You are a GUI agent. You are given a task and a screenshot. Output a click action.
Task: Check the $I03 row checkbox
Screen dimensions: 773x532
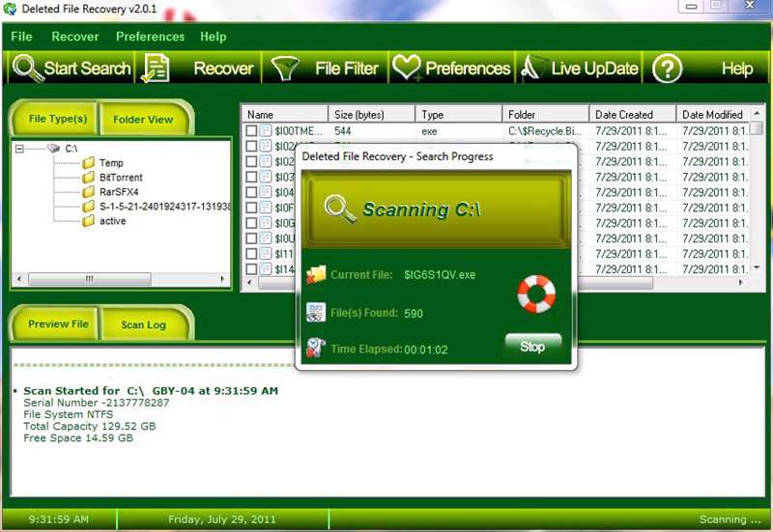(251, 177)
